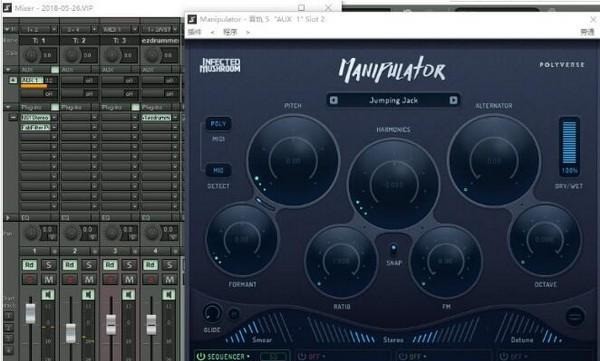600x361 pixels.
Task: Toggle monitor speaker icon on mixer channel 1
Action: pyautogui.click(x=48, y=294)
